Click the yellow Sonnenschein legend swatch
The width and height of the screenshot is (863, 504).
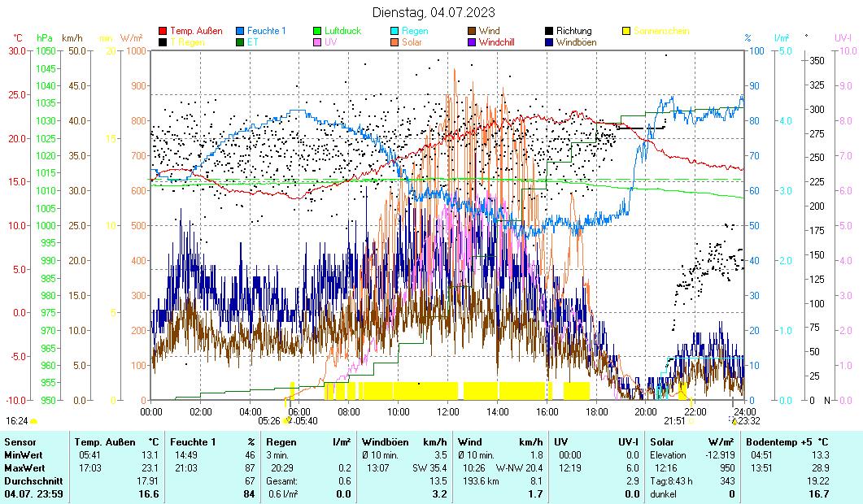pyautogui.click(x=626, y=32)
